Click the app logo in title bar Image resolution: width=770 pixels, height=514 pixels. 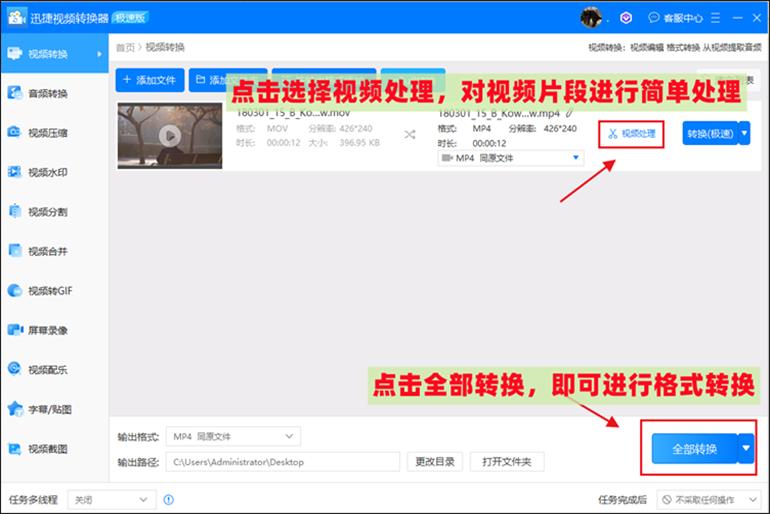click(17, 17)
